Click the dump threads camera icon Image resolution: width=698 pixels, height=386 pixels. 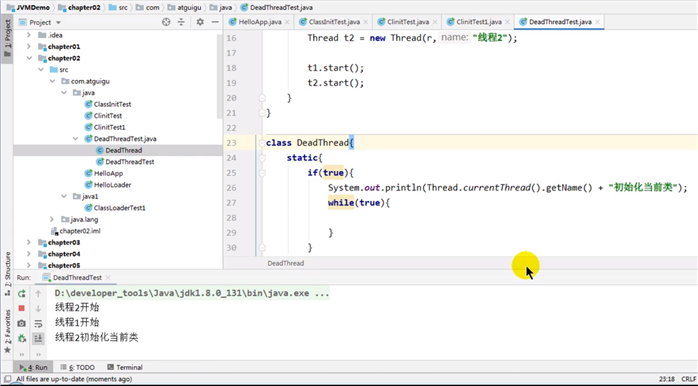click(x=21, y=323)
